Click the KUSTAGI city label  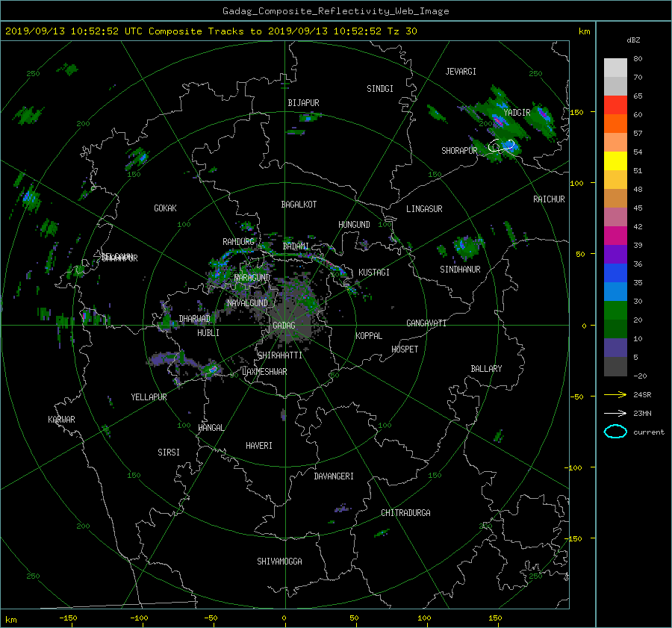[x=374, y=273]
